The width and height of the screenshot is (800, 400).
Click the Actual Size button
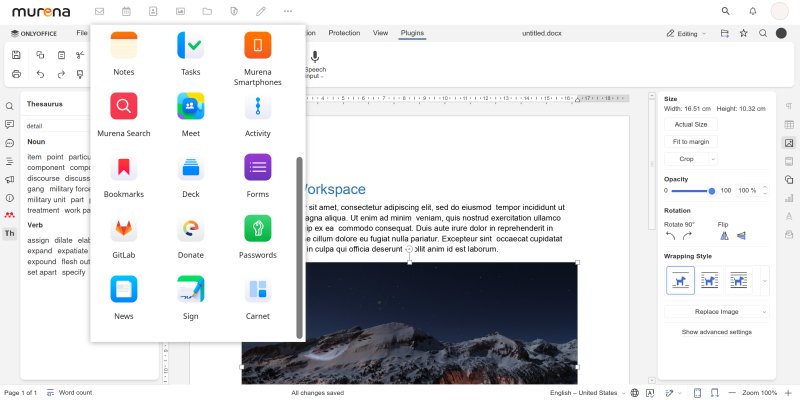coord(691,124)
